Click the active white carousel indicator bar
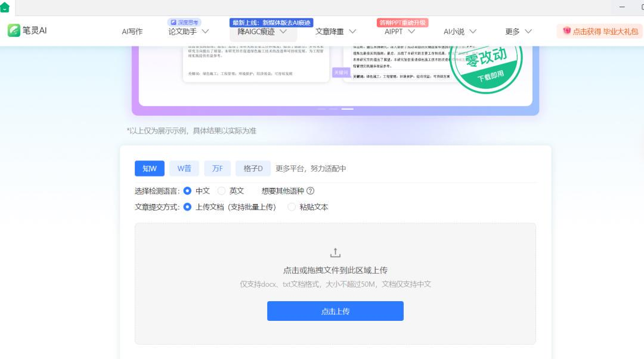This screenshot has height=359, width=644. pos(348,109)
